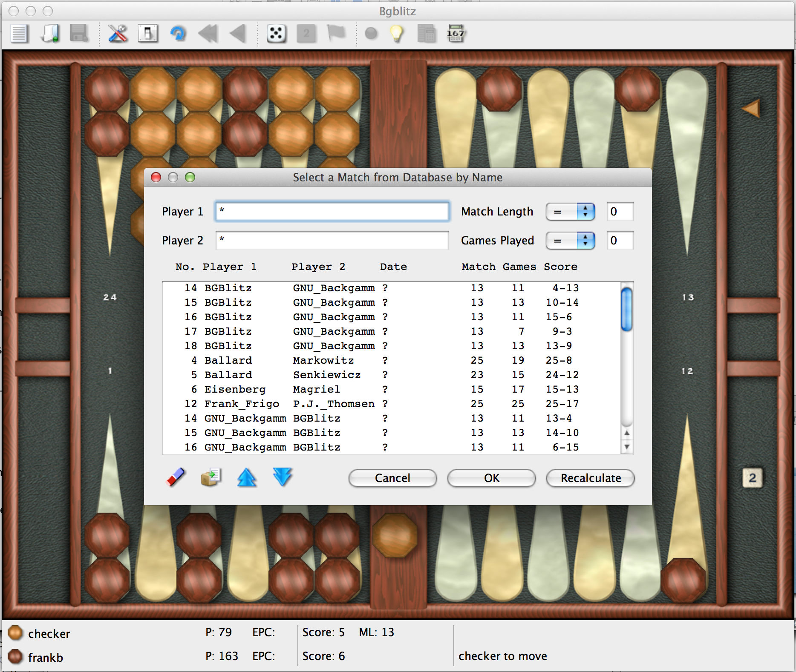
Task: Click the Score column header
Action: pos(560,267)
